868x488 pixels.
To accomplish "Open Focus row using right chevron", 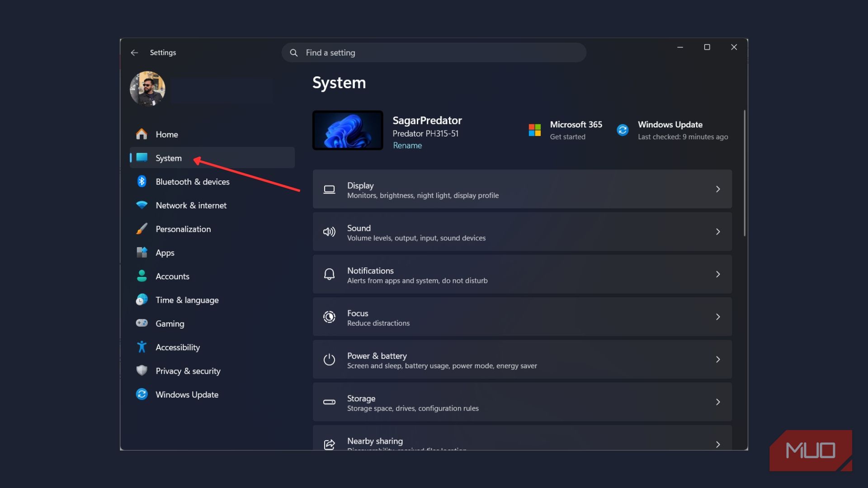I will (718, 317).
